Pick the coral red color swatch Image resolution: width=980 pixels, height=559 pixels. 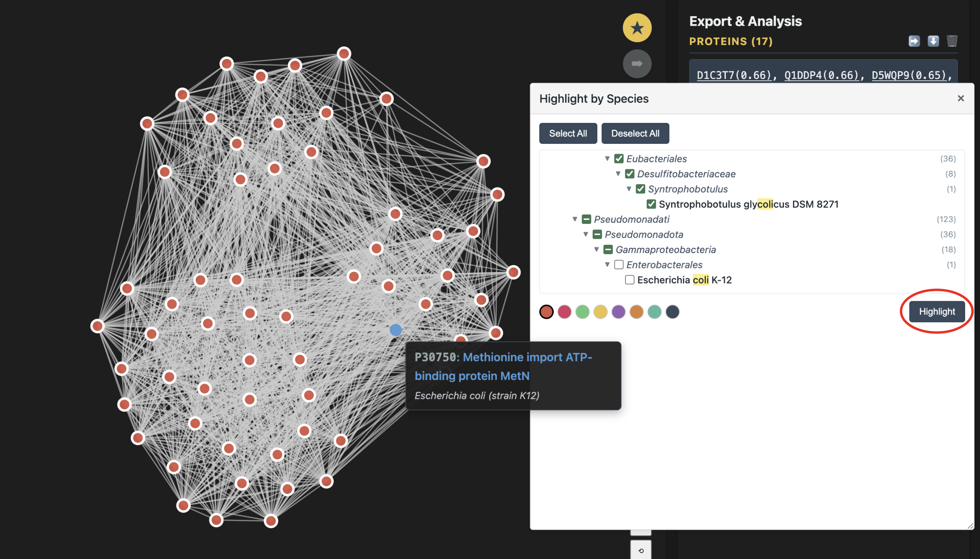[546, 312]
